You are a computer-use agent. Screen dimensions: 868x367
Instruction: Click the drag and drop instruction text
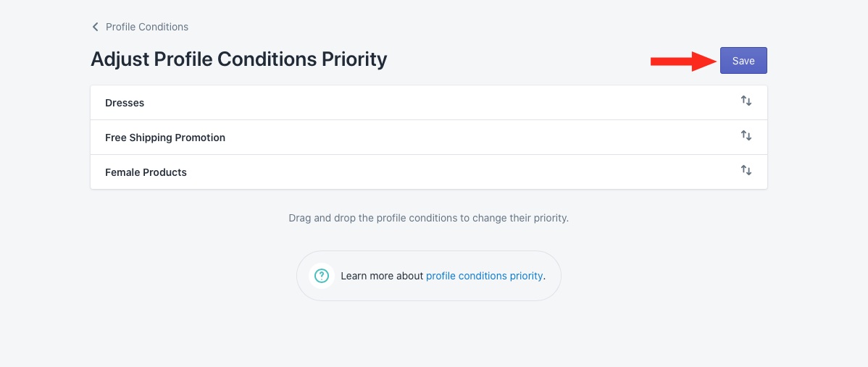428,218
